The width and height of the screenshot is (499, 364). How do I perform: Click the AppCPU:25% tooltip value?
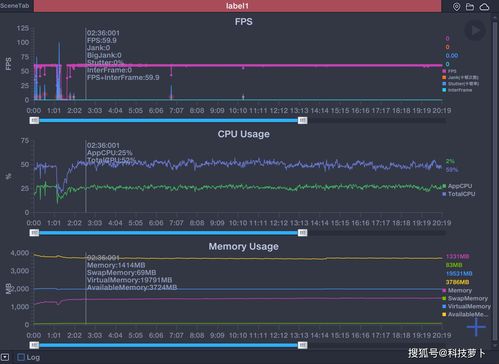tap(110, 153)
